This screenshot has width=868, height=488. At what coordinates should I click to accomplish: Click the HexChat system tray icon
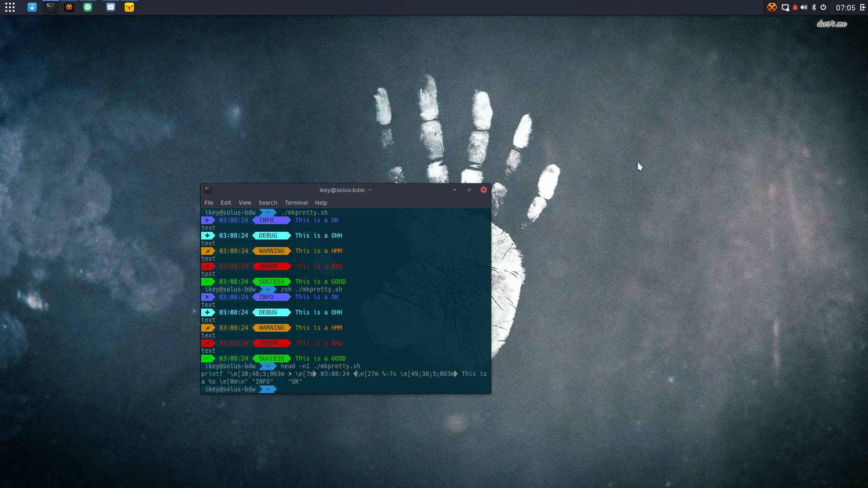[x=772, y=7]
